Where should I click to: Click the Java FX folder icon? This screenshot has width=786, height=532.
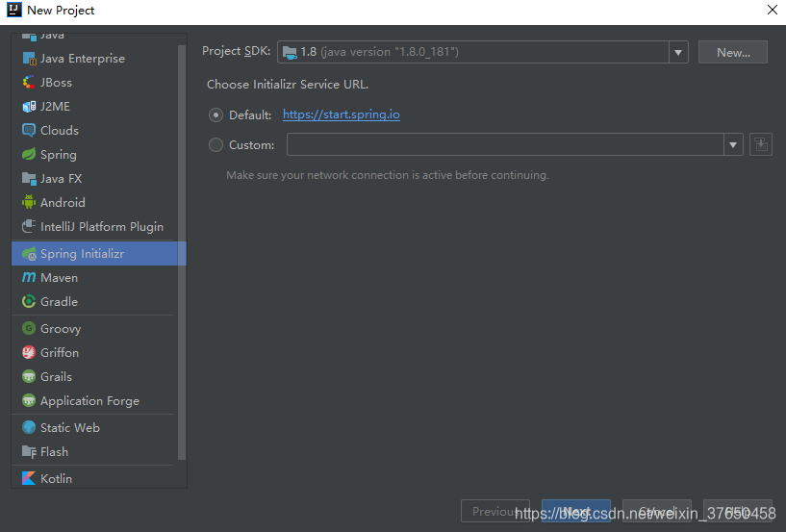click(x=29, y=179)
